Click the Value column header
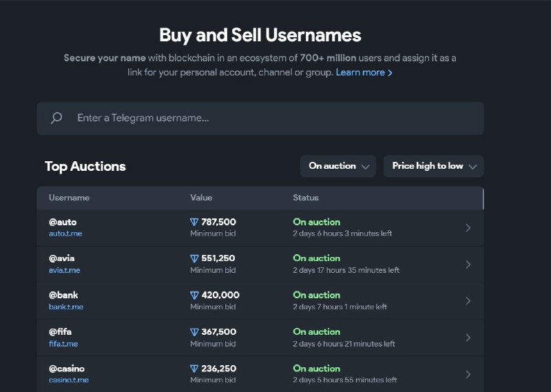 pyautogui.click(x=201, y=198)
